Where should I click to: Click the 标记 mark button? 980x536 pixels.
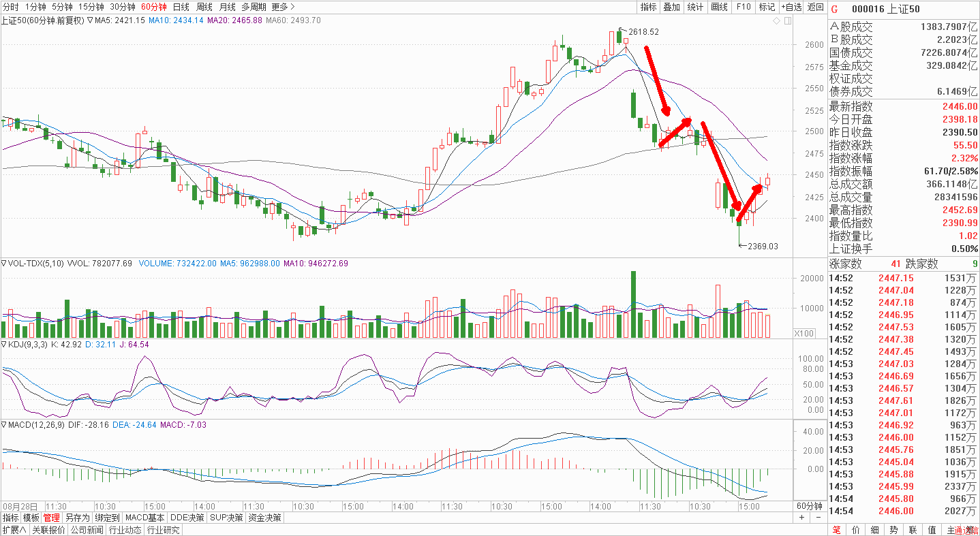767,7
